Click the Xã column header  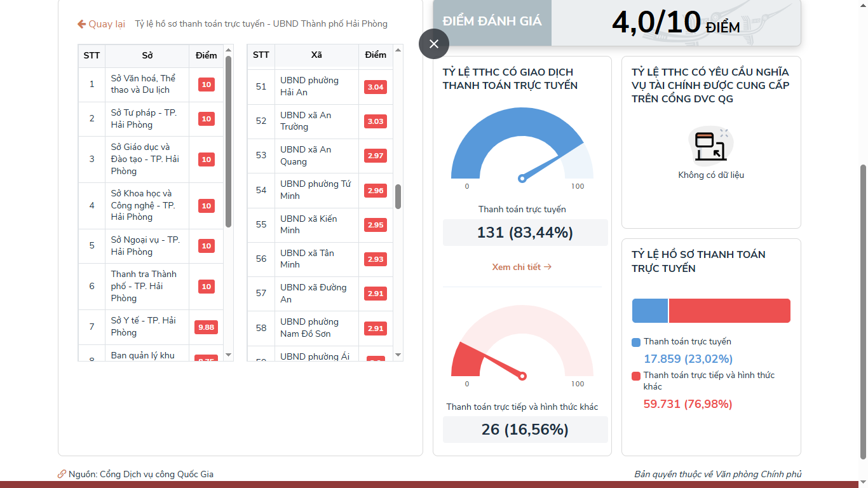click(316, 55)
